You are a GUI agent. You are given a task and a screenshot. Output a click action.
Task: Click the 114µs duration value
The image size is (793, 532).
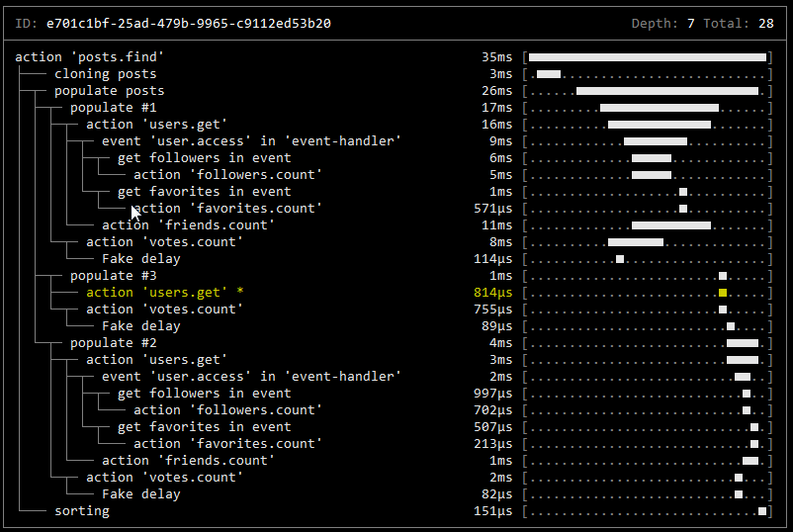click(493, 259)
